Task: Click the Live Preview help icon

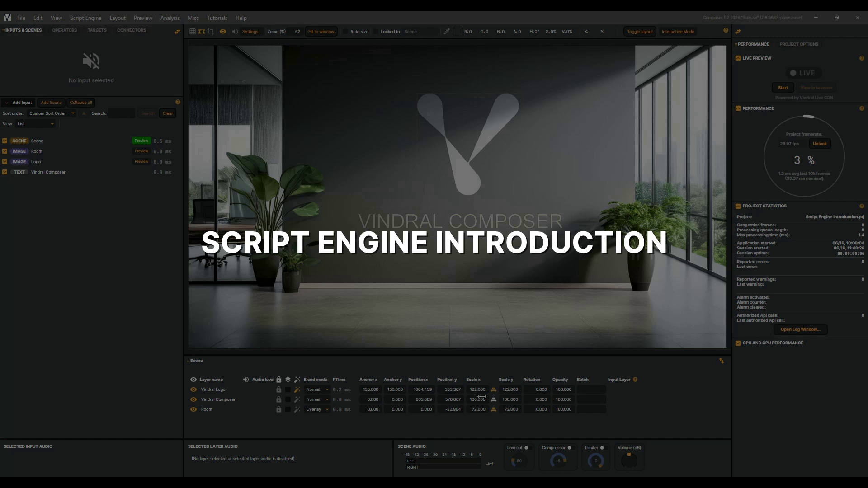Action: tap(862, 58)
